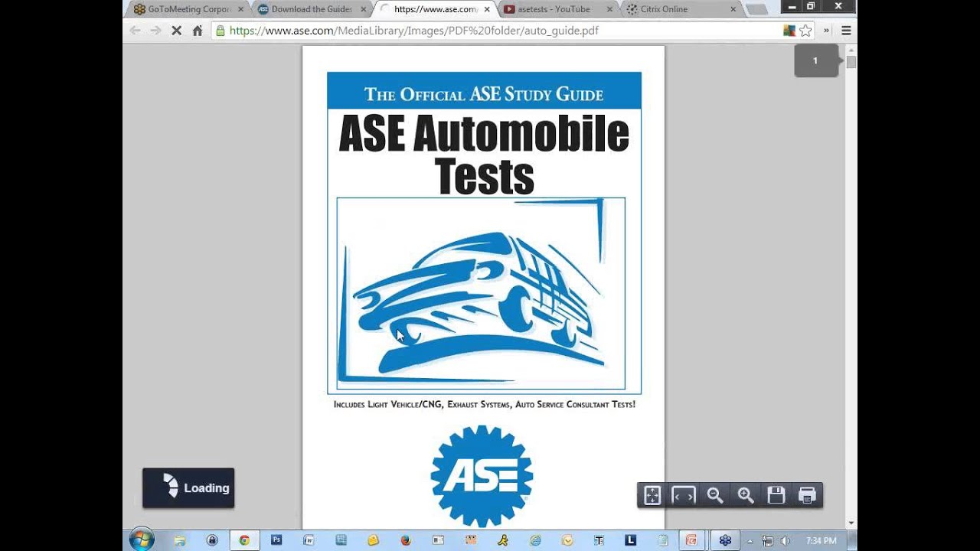Select the https://www.ase.com tab
Image resolution: width=980 pixels, height=551 pixels.
[435, 9]
